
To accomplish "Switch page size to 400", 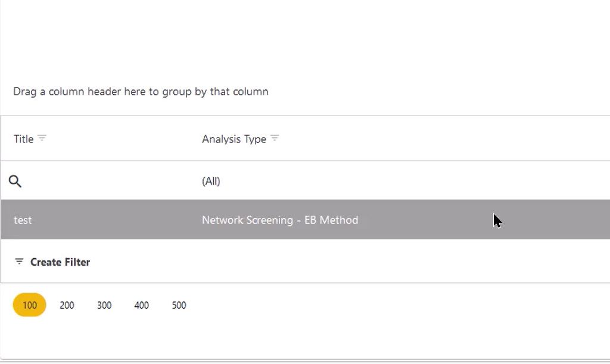I will coord(141,305).
